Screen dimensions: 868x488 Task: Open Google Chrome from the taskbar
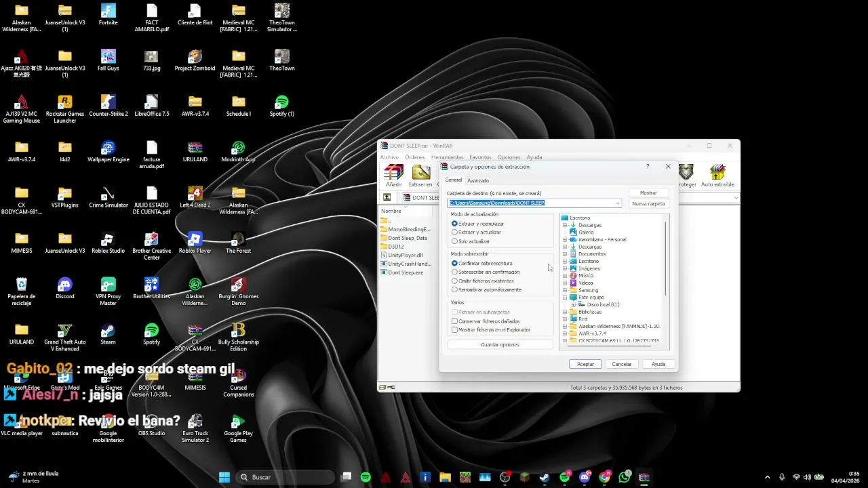click(604, 477)
